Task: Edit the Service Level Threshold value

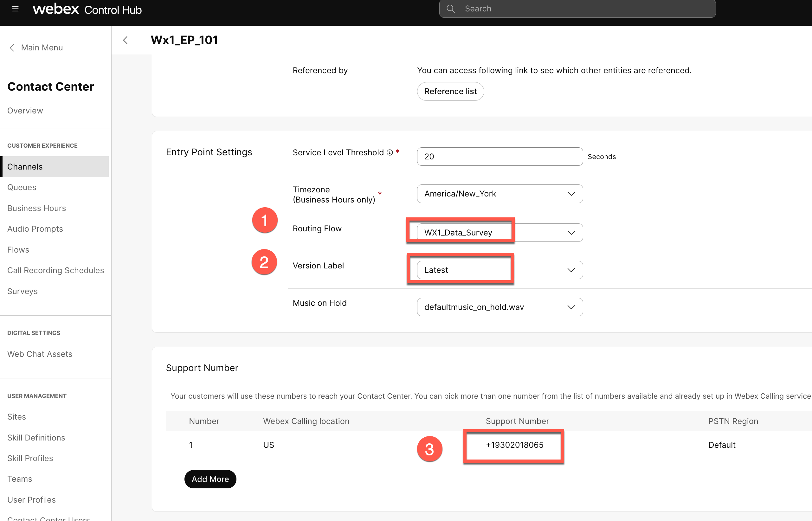Action: 499,156
